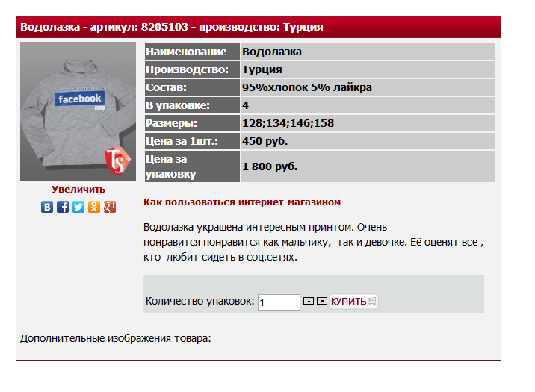Share on Odnoklassniki icon
This screenshot has height=392, width=535.
[94, 207]
